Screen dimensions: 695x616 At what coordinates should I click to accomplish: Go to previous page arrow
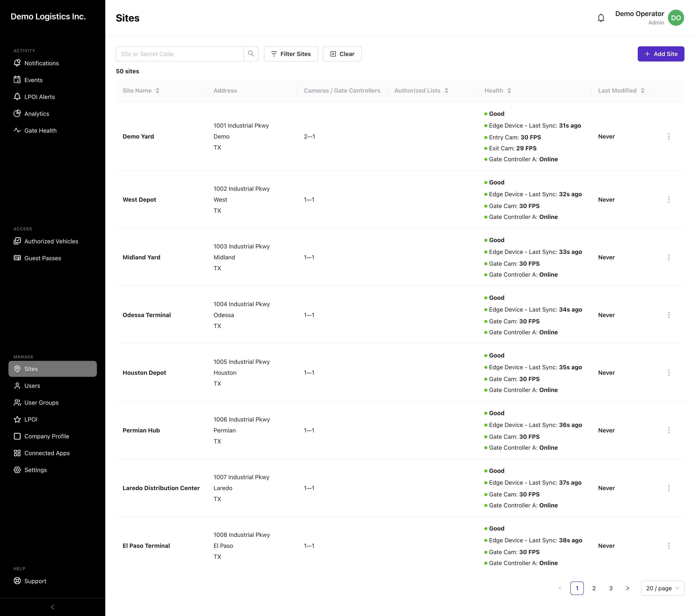click(x=560, y=588)
